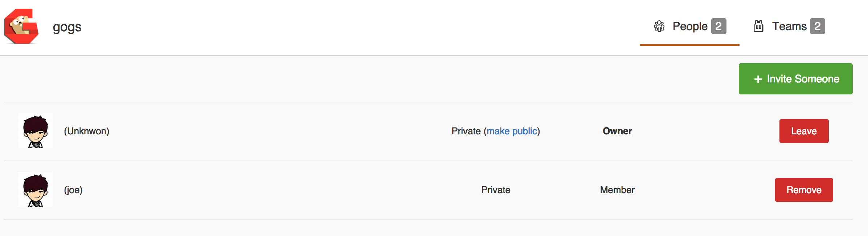Click the People group icon
868x236 pixels.
[x=659, y=26]
